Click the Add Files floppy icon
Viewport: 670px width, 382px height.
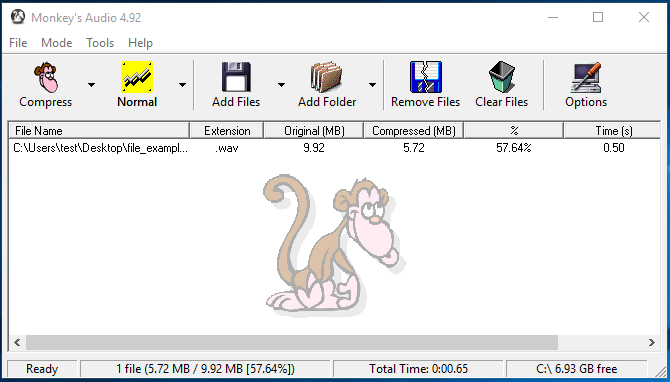click(x=236, y=77)
